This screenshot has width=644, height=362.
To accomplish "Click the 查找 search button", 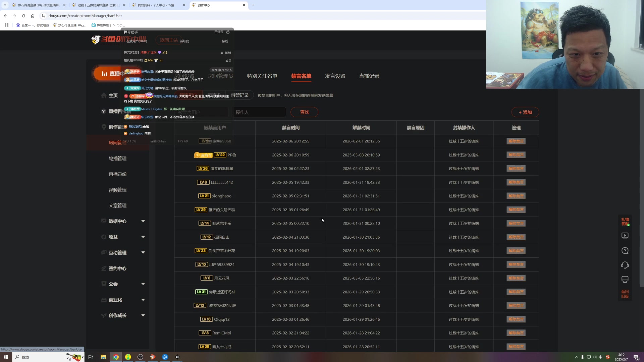I will (x=304, y=112).
